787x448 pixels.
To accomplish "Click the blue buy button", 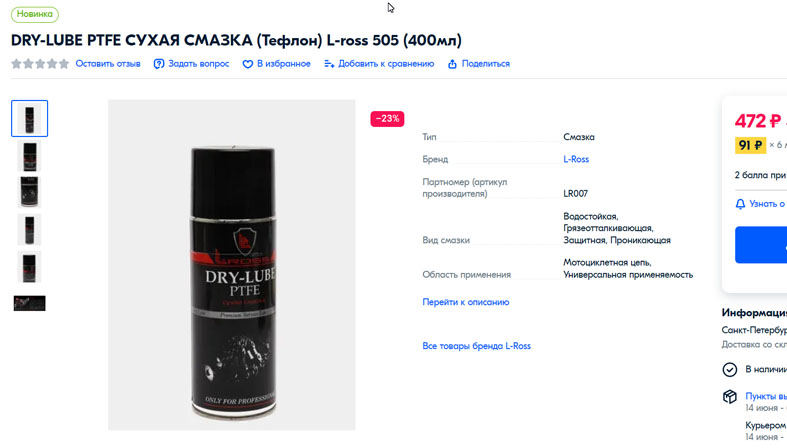I will [x=761, y=245].
